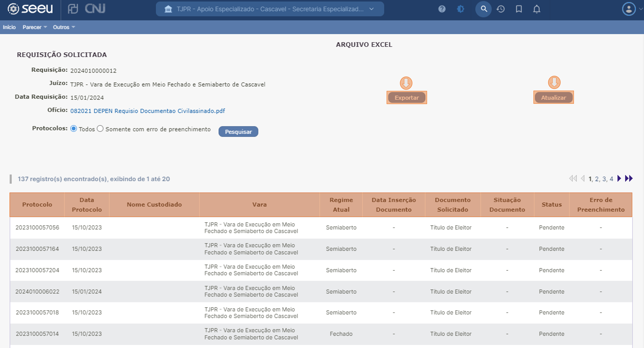Click the 137 registro(s) encontrado(s) summary text
644x348 pixels.
coord(94,179)
